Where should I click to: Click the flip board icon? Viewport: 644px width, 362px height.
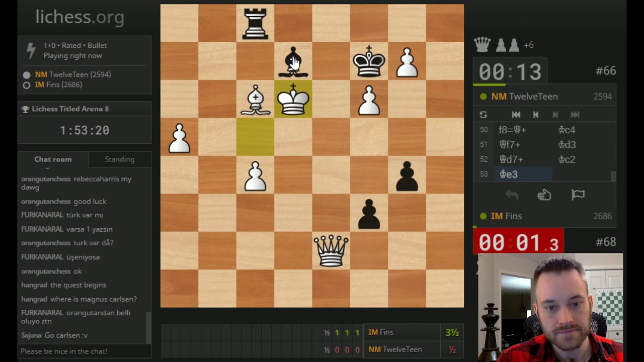(x=483, y=115)
